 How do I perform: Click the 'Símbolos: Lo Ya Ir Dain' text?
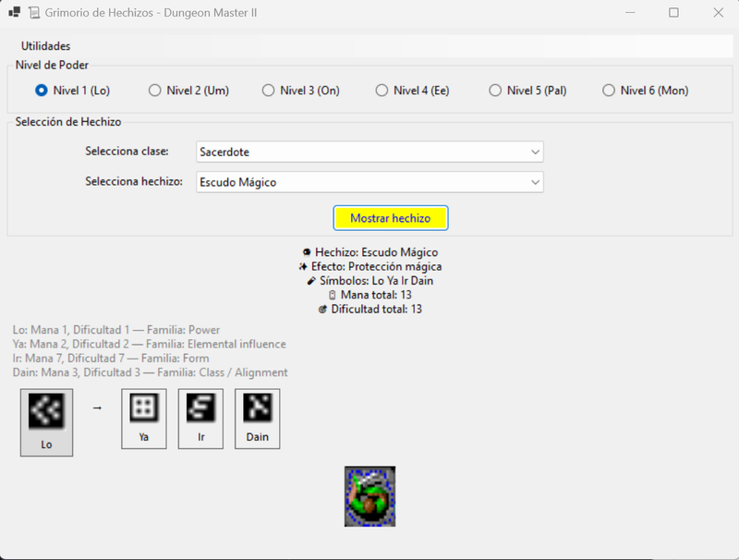[x=377, y=281]
